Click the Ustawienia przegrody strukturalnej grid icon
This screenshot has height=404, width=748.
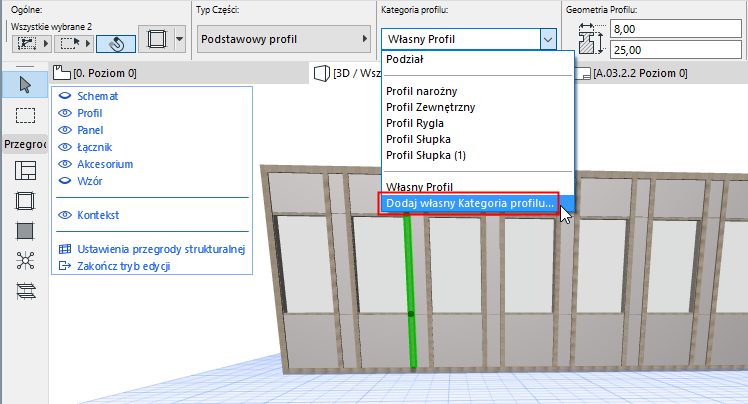click(64, 249)
